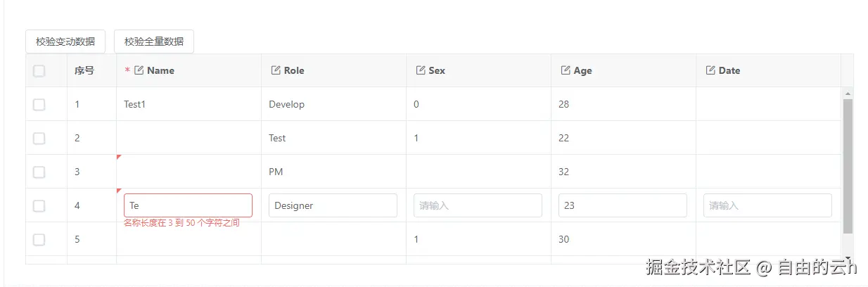Check the checkbox for row 3
868x287 pixels.
point(39,172)
